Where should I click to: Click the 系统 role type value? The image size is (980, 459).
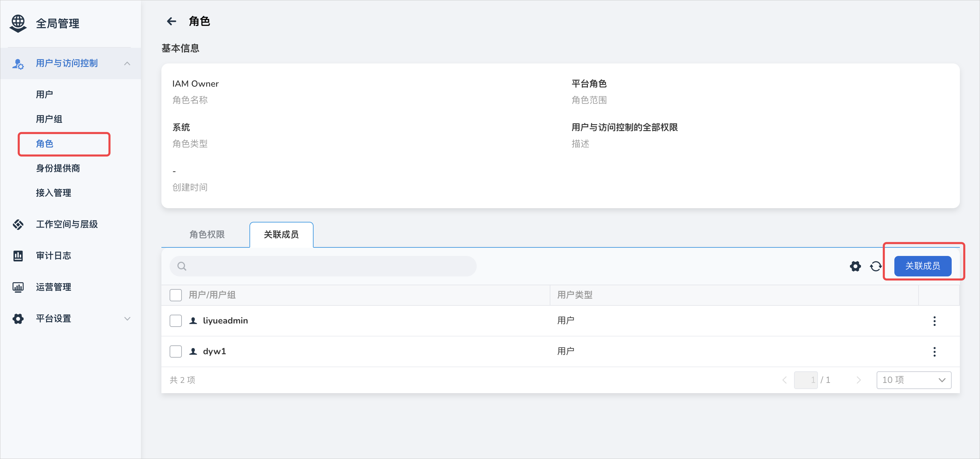click(181, 128)
